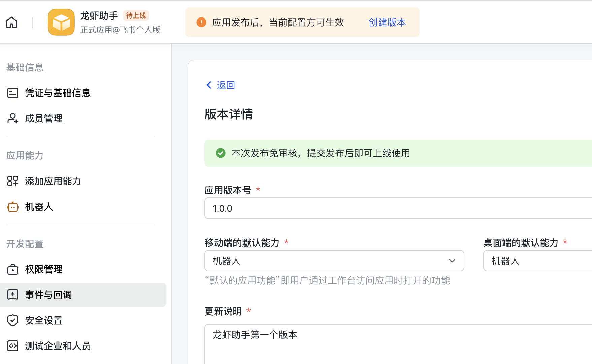This screenshot has width=592, height=364.
Task: Open 测试企业和人员 from the sidebar
Action: [57, 346]
